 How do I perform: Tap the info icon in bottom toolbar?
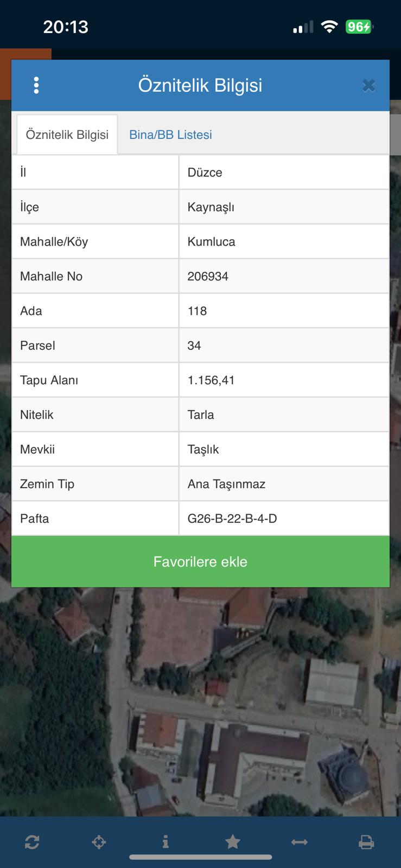tap(166, 842)
